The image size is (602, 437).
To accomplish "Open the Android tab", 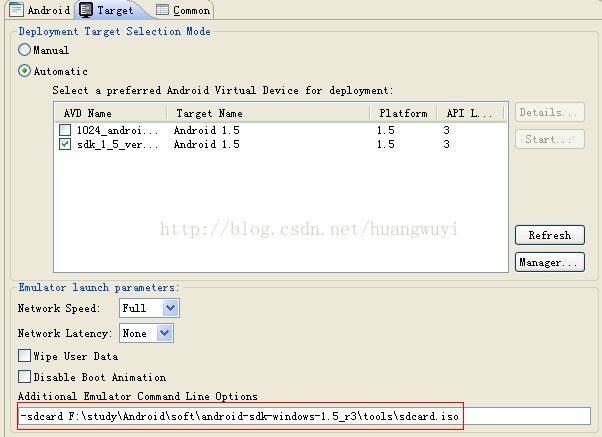I will pyautogui.click(x=39, y=10).
